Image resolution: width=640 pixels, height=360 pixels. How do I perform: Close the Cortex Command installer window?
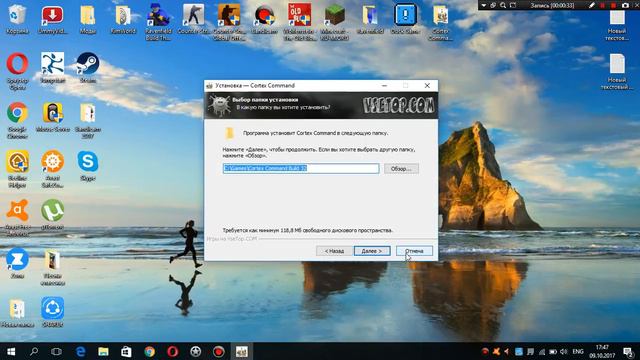tap(427, 85)
